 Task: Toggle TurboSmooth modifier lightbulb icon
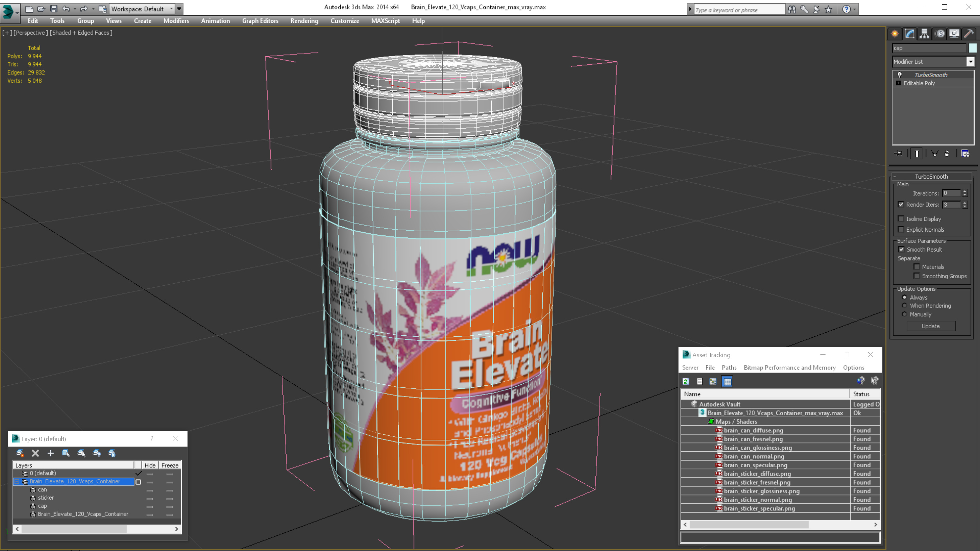(900, 75)
